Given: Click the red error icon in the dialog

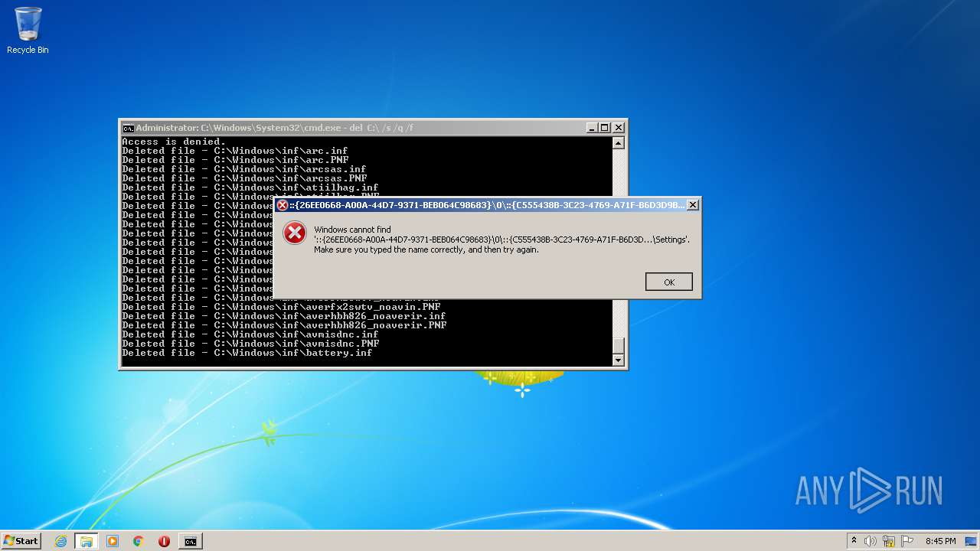Looking at the screenshot, I should [295, 233].
